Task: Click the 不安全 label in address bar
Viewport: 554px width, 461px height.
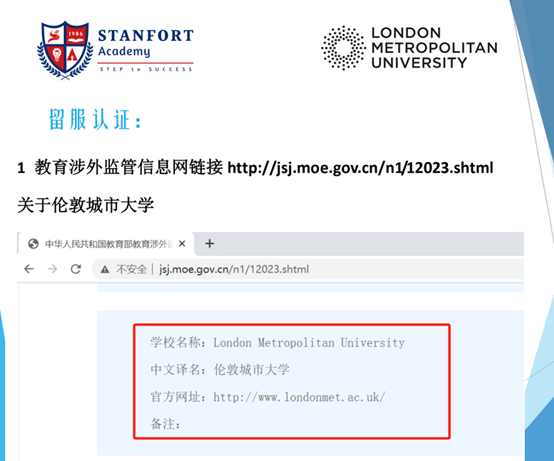Action: pyautogui.click(x=131, y=269)
